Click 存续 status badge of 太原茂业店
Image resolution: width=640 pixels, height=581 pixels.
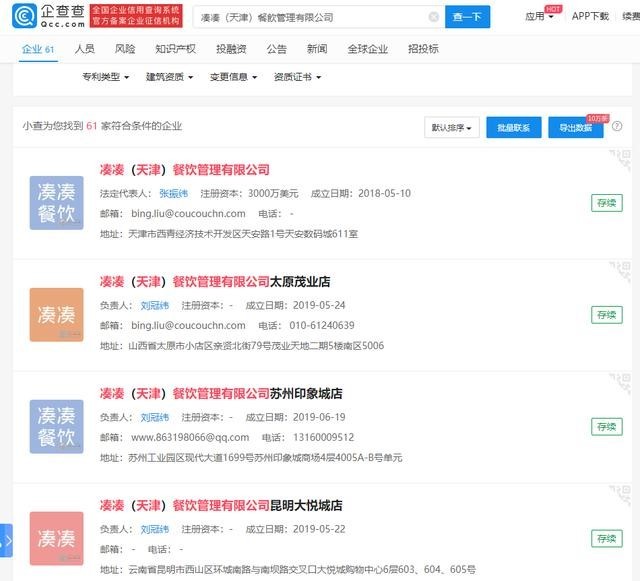pos(607,315)
